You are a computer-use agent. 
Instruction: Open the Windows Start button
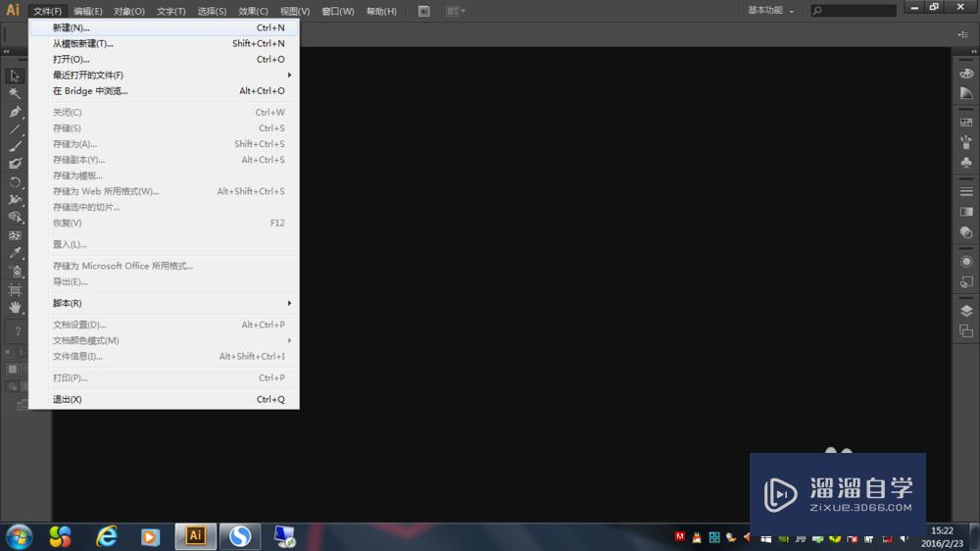pyautogui.click(x=19, y=536)
